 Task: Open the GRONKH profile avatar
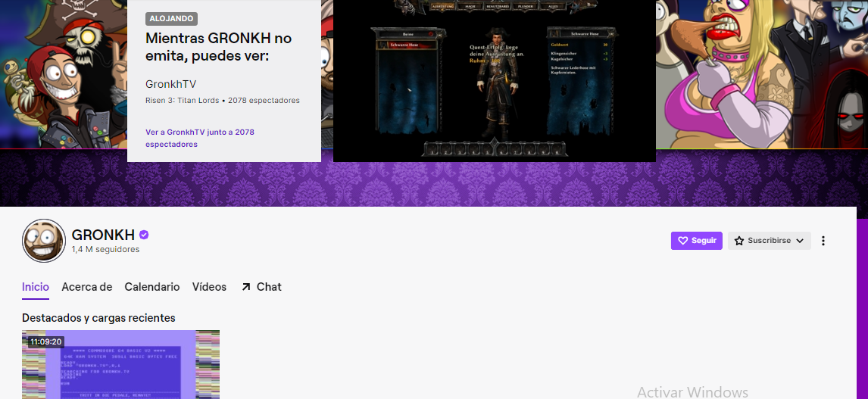pyautogui.click(x=44, y=241)
